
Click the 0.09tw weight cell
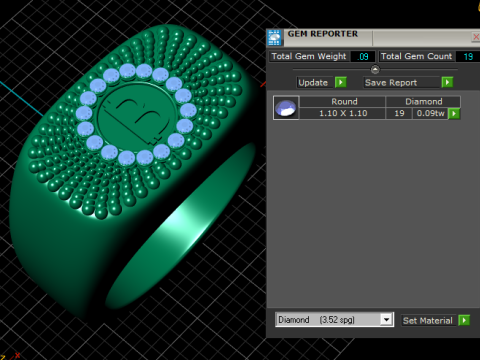430,113
